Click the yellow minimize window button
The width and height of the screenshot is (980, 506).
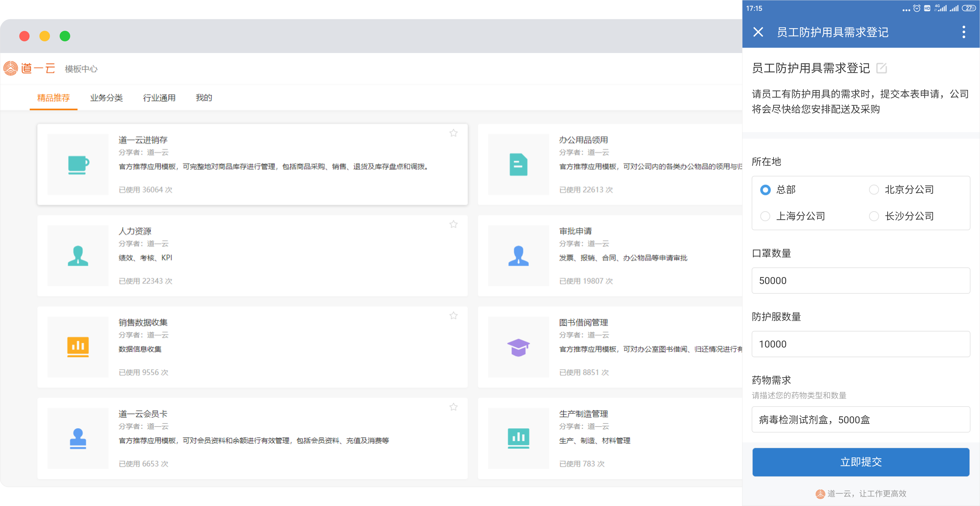pyautogui.click(x=44, y=36)
